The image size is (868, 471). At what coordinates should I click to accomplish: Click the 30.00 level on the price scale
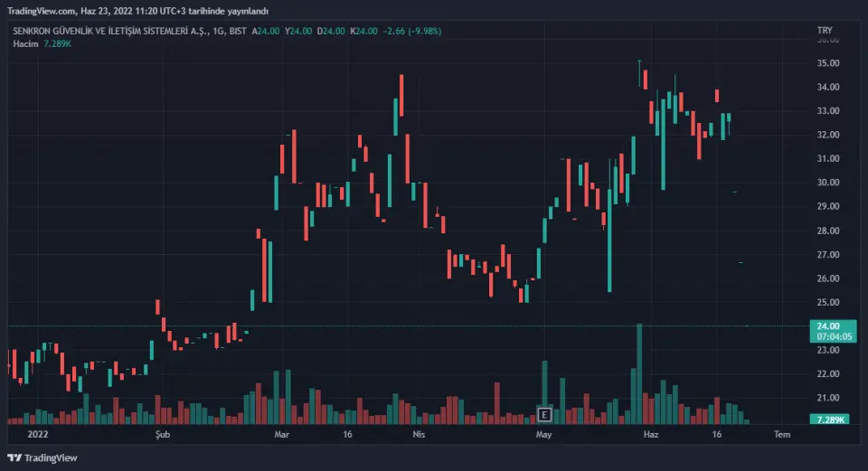pos(828,183)
